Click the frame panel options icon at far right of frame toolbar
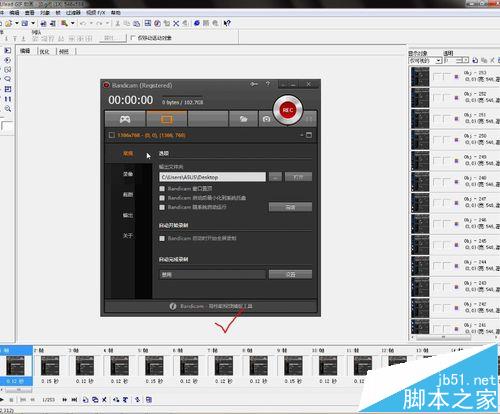Image resolution: width=500 pixels, height=414 pixels. click(x=149, y=399)
